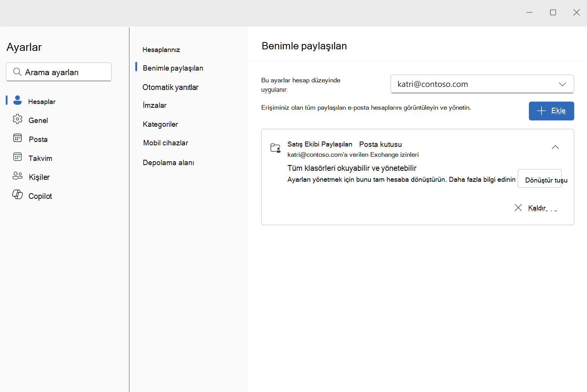Click the Copilot logo icon
The height and width of the screenshot is (392, 587).
17,194
